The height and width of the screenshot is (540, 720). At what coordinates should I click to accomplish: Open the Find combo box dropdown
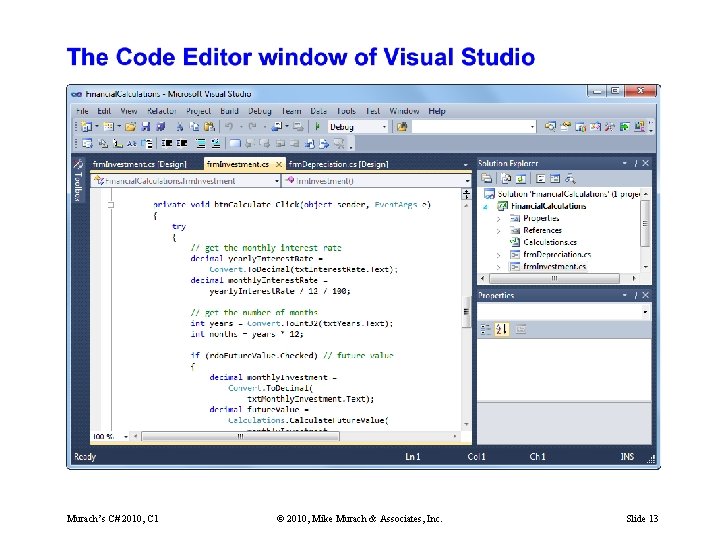tap(532, 127)
